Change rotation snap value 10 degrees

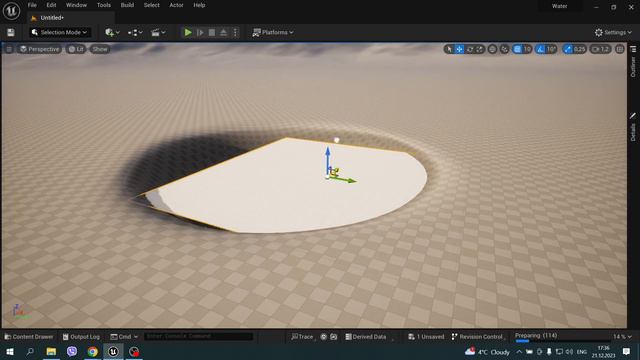[551, 49]
